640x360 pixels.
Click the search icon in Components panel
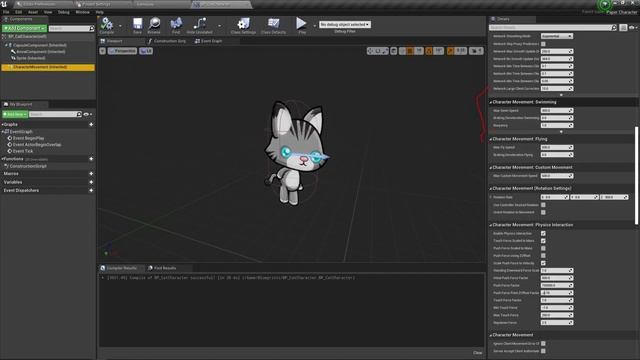coord(91,29)
